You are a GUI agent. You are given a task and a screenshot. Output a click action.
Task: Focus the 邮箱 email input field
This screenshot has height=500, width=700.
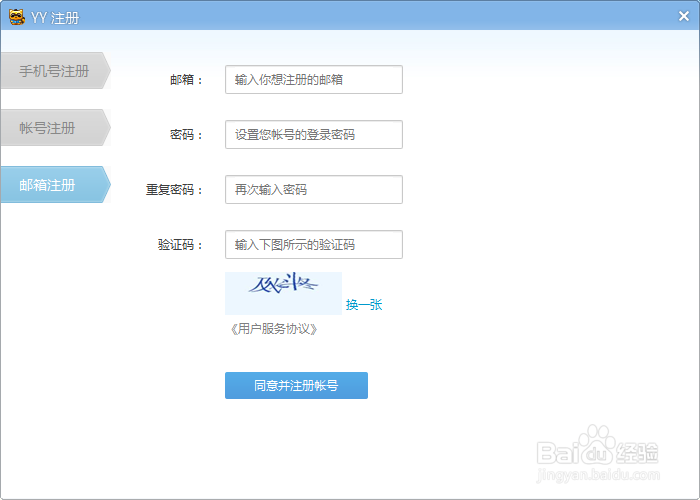pyautogui.click(x=314, y=79)
